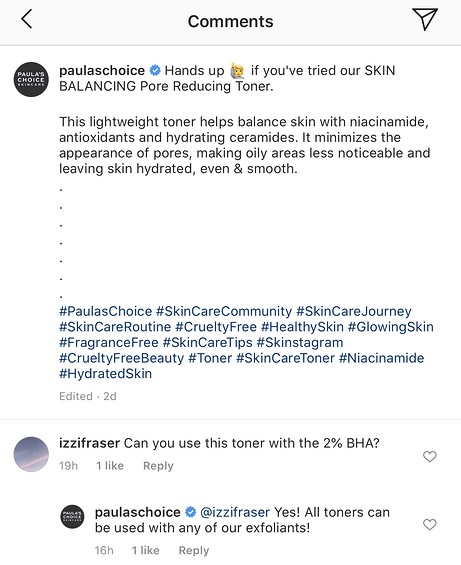
Task: Open the @izzifraser mention in the reply
Action: [x=235, y=512]
